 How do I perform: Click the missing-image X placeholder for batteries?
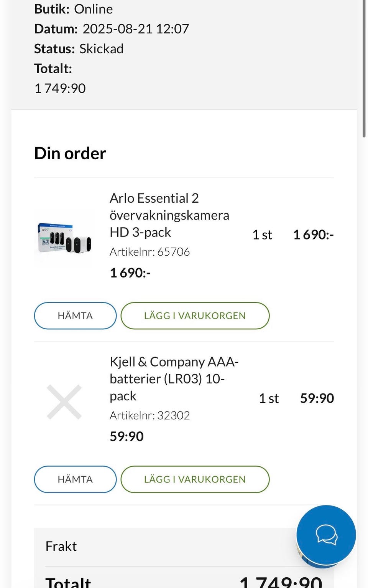(x=64, y=402)
